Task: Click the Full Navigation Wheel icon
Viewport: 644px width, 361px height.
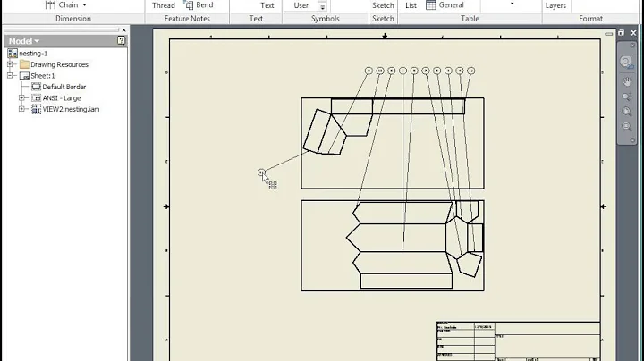Action: point(626,62)
